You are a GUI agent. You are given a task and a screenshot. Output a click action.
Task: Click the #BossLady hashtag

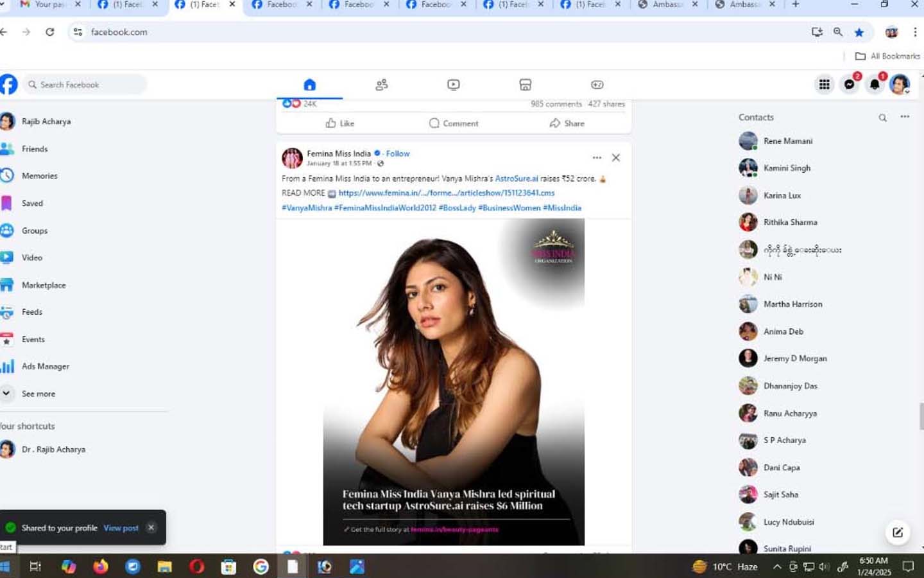tap(457, 207)
